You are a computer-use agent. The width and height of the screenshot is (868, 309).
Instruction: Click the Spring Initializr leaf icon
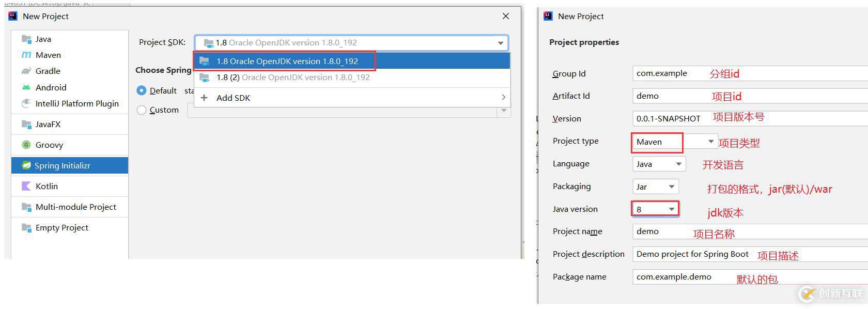(x=26, y=165)
